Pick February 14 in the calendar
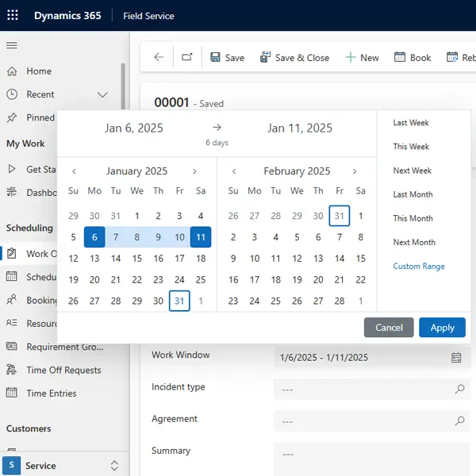Image resolution: width=476 pixels, height=476 pixels. [x=340, y=259]
